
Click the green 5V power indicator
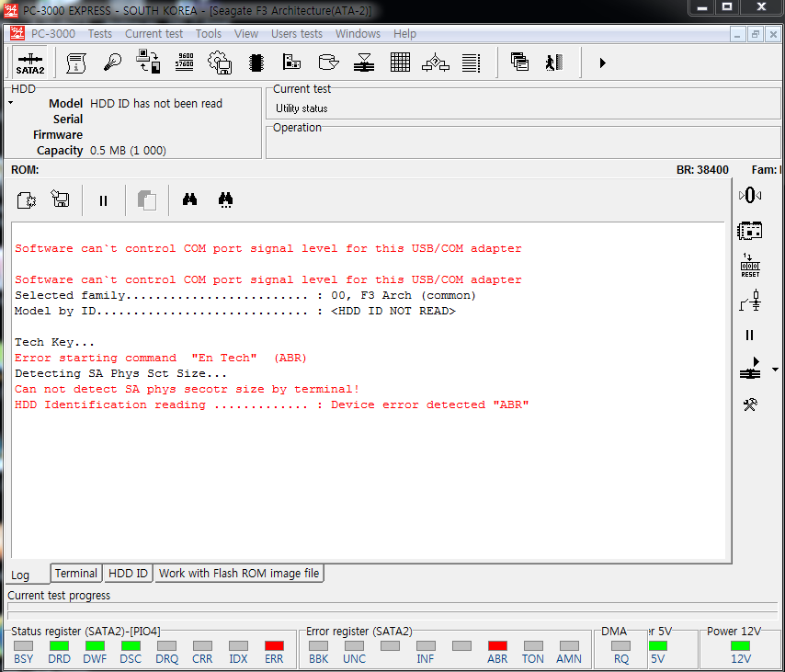click(658, 646)
